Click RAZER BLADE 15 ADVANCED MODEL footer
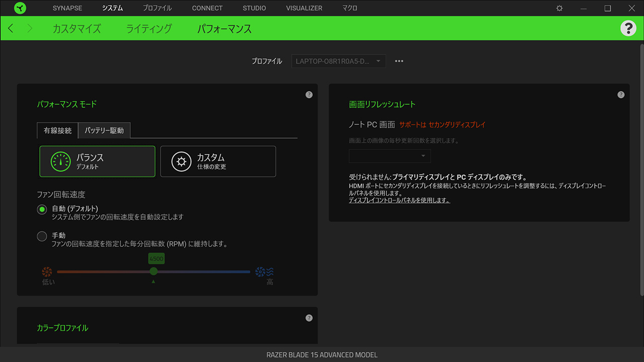This screenshot has width=644, height=362. [x=322, y=354]
